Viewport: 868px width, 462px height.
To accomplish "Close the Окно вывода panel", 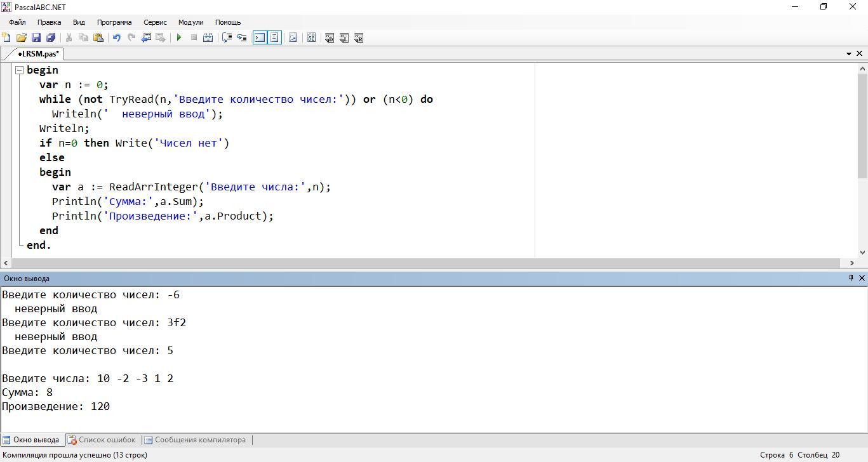I will pos(862,278).
